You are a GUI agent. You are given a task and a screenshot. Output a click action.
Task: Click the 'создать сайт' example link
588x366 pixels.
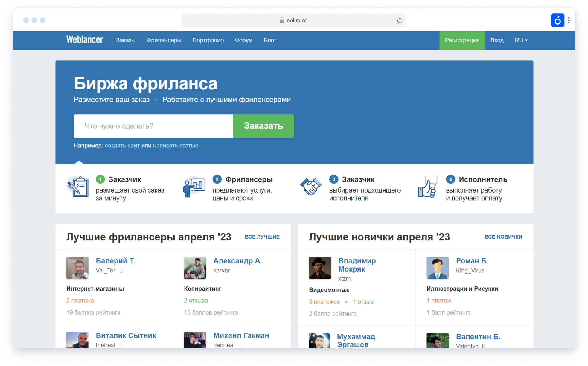pyautogui.click(x=122, y=146)
